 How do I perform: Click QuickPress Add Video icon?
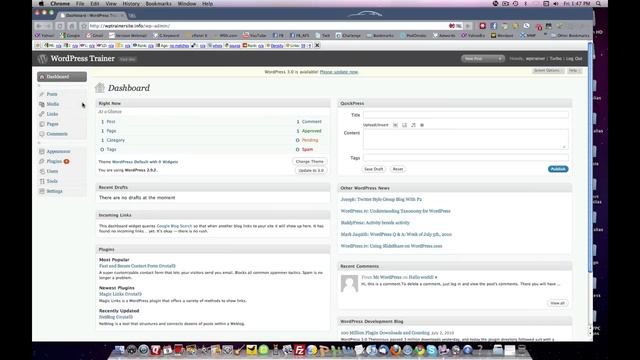click(x=404, y=125)
